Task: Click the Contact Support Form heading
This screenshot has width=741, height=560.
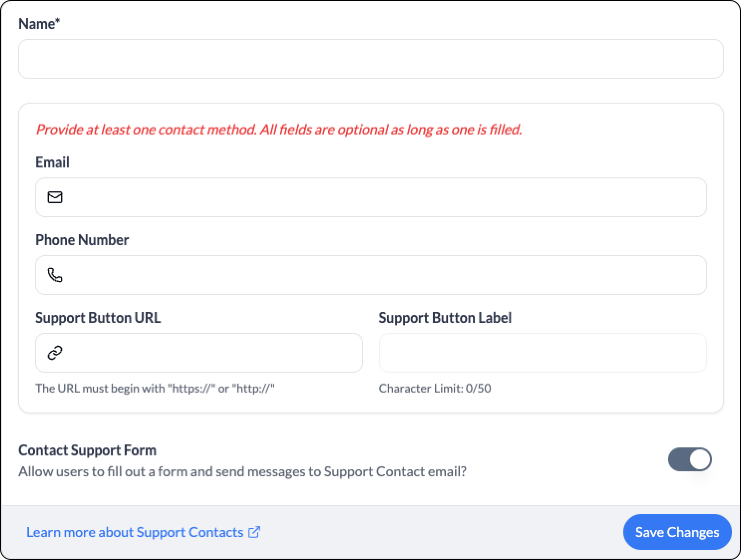Action: (87, 450)
